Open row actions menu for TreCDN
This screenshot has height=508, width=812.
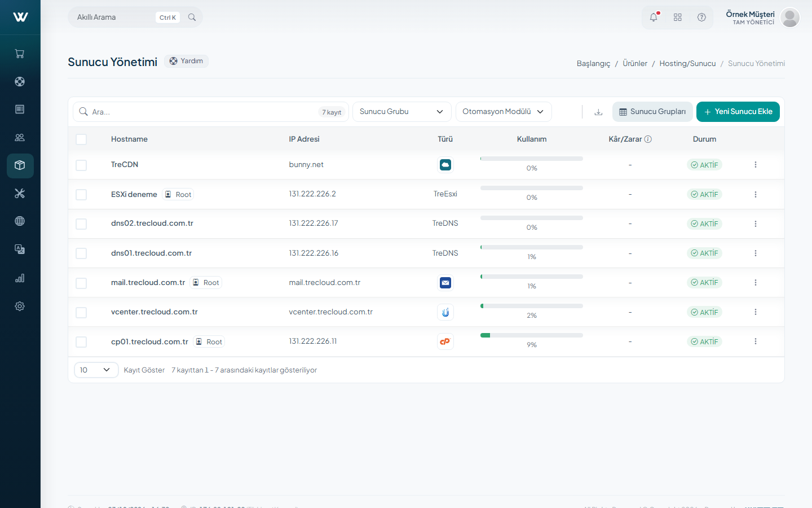click(x=756, y=165)
